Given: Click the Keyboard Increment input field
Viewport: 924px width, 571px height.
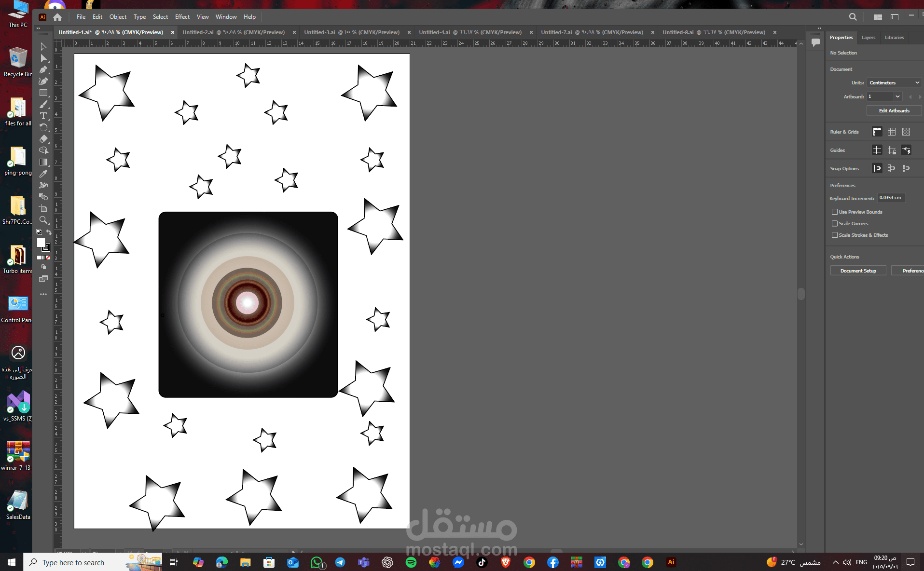Looking at the screenshot, I should coord(891,198).
